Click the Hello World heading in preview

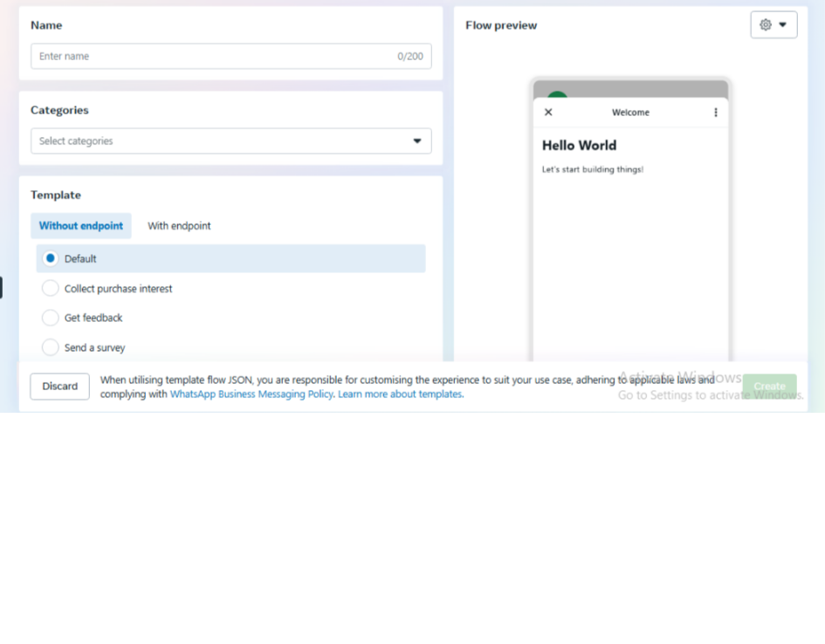click(x=579, y=146)
